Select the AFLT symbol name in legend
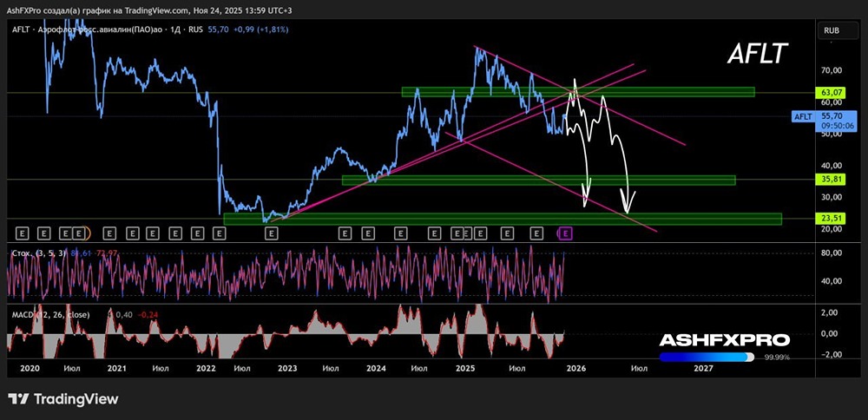The height and width of the screenshot is (420, 868). click(x=22, y=30)
